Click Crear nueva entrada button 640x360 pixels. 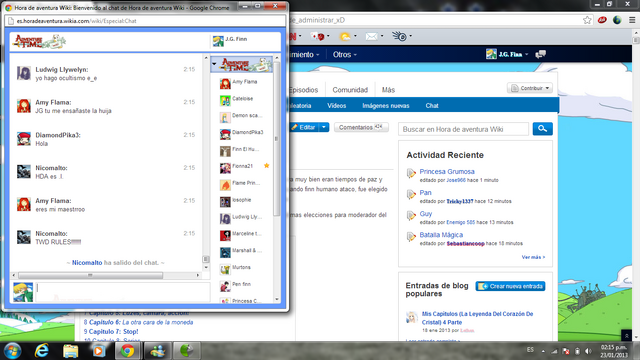[510, 286]
